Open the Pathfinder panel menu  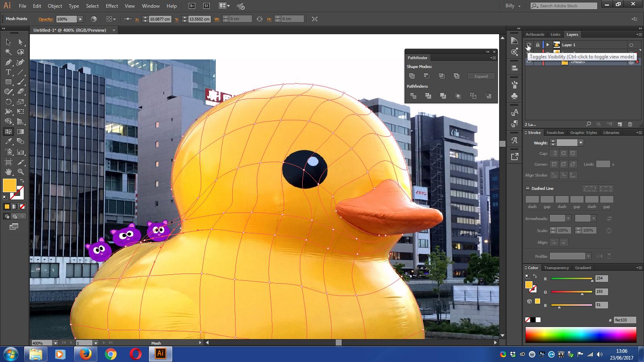[493, 58]
